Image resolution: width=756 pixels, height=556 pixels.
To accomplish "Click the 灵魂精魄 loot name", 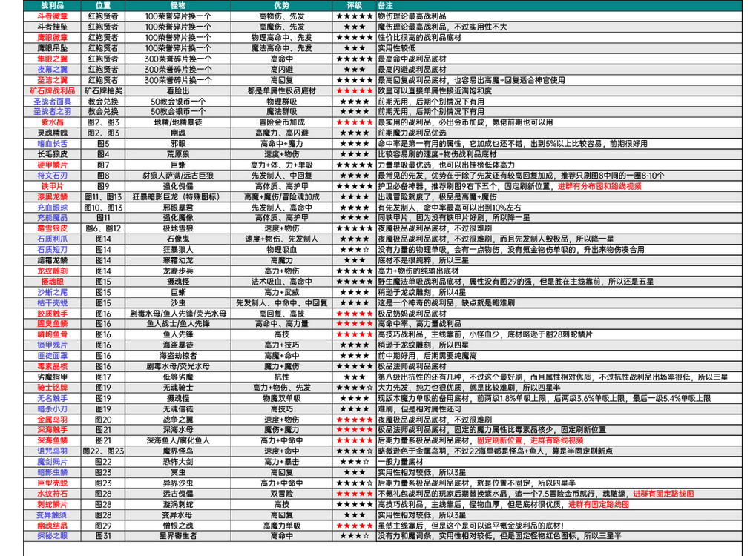I will [52, 133].
